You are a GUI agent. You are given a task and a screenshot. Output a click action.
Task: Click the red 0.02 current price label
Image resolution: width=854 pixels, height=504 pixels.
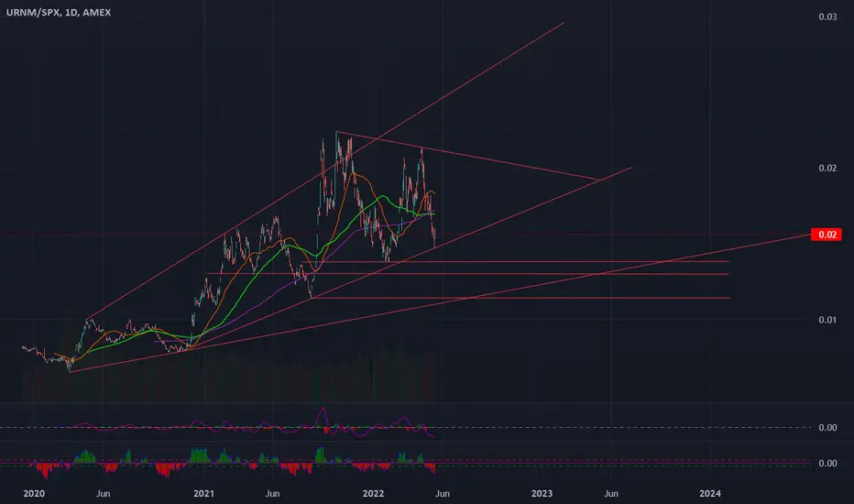827,235
